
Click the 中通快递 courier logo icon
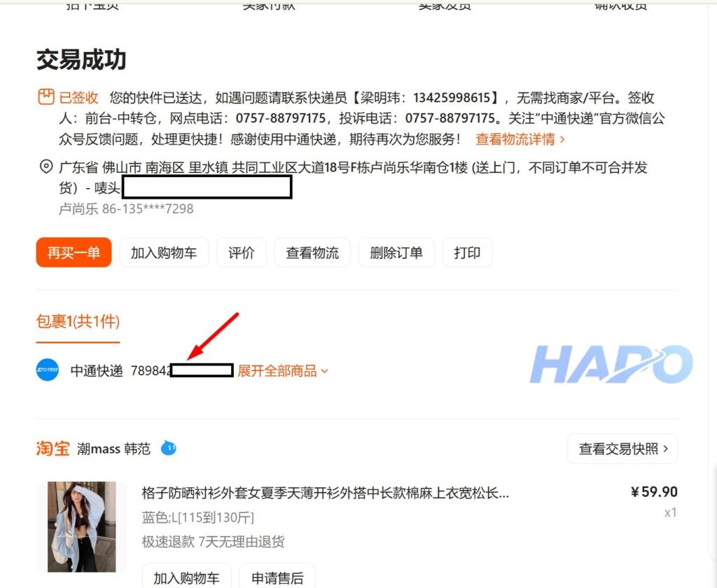coord(48,370)
